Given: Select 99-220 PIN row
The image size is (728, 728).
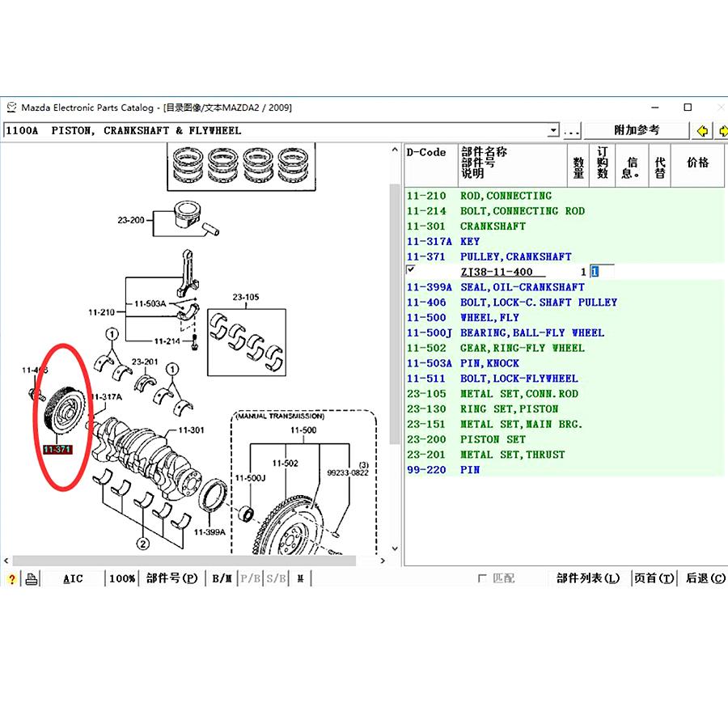Looking at the screenshot, I should 565,470.
